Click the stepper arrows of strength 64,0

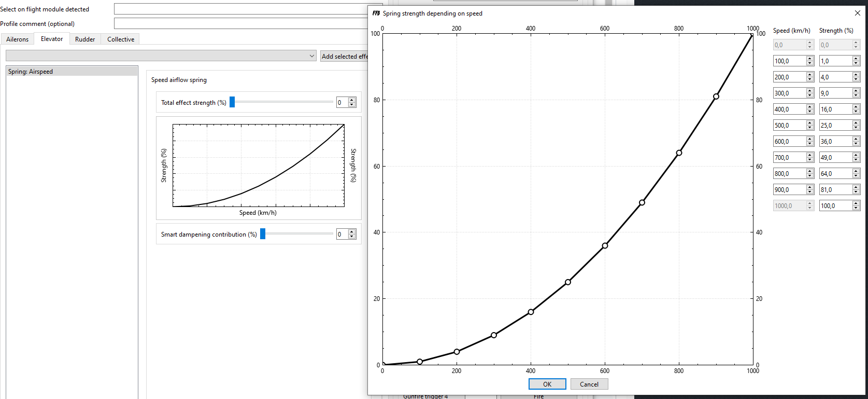point(856,173)
